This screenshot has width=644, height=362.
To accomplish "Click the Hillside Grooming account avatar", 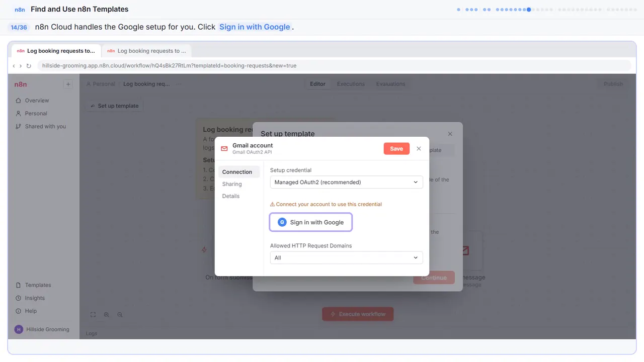I will (x=19, y=329).
